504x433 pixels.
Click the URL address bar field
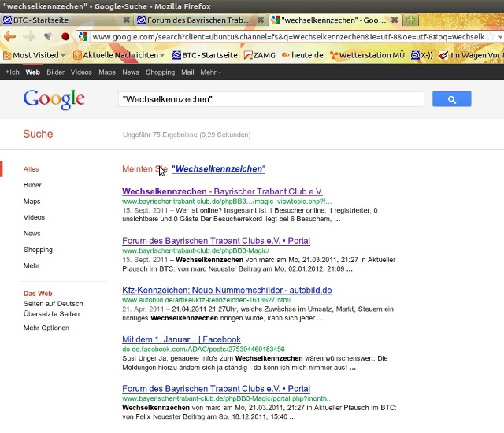(287, 37)
